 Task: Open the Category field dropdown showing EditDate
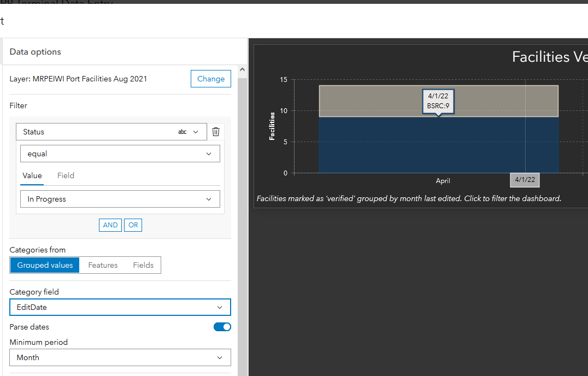120,307
